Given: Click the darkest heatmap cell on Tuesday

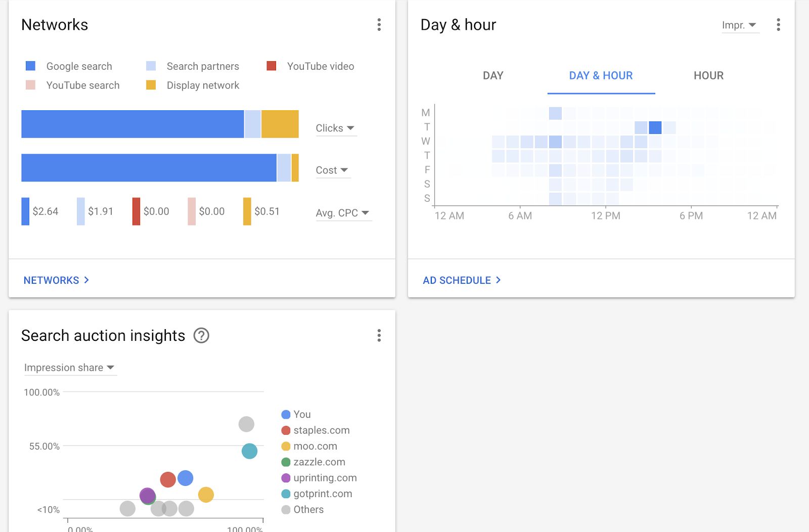Looking at the screenshot, I should point(655,127).
